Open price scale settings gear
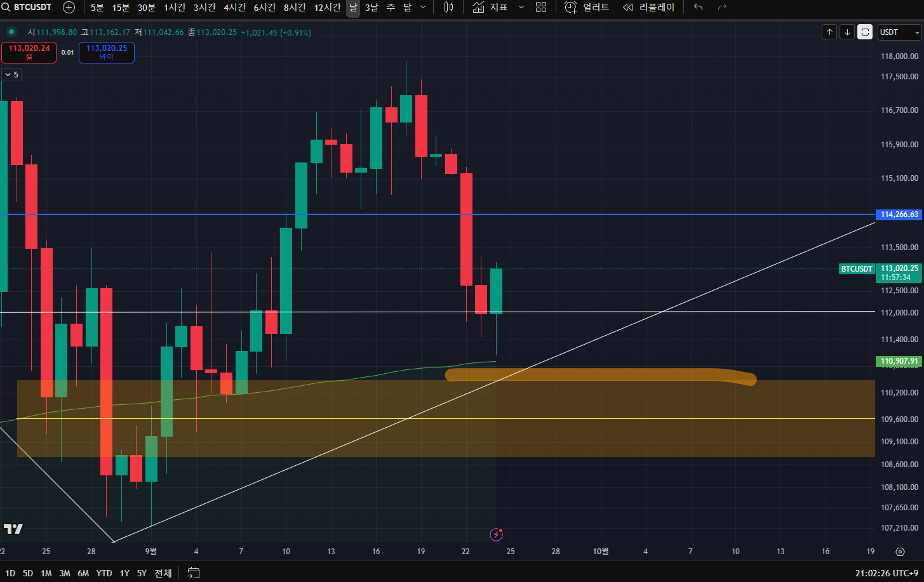The width and height of the screenshot is (924, 582). click(900, 552)
